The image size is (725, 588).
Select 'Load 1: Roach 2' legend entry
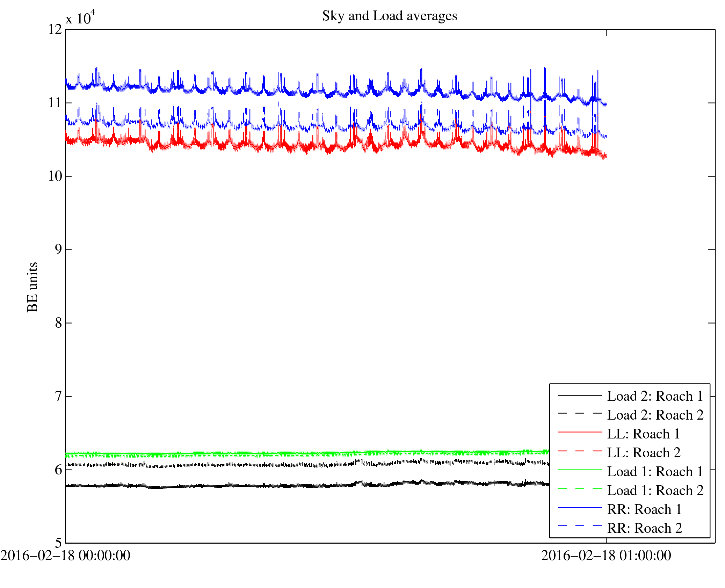click(655, 491)
